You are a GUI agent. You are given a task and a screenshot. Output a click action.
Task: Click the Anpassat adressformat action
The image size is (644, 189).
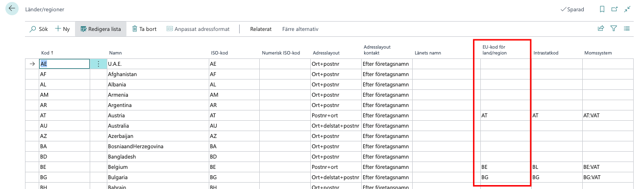click(198, 29)
